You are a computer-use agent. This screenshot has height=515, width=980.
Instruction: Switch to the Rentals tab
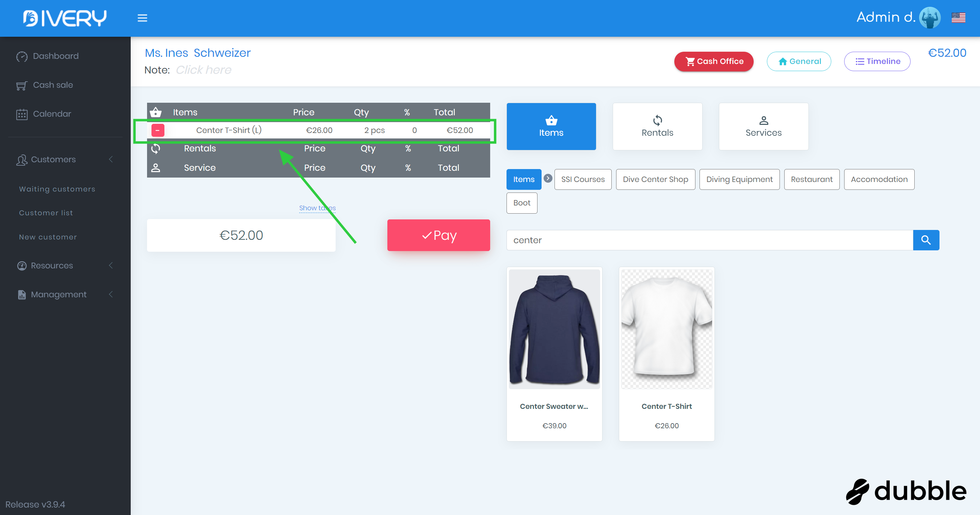657,127
